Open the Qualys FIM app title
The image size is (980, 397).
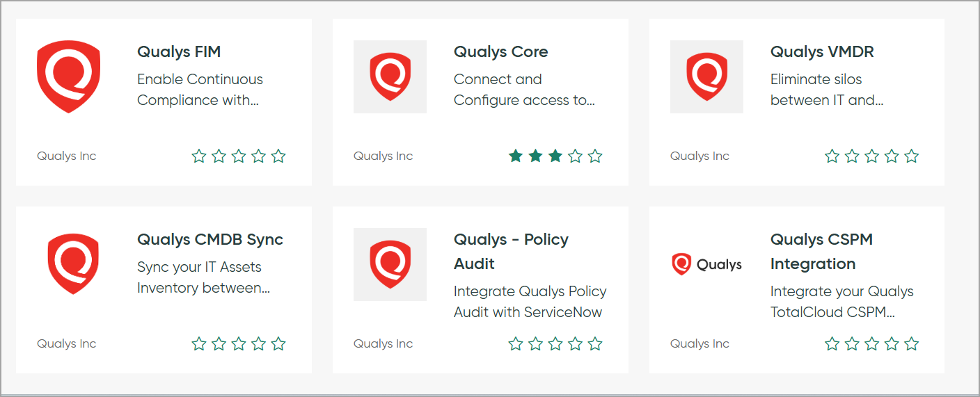(179, 52)
